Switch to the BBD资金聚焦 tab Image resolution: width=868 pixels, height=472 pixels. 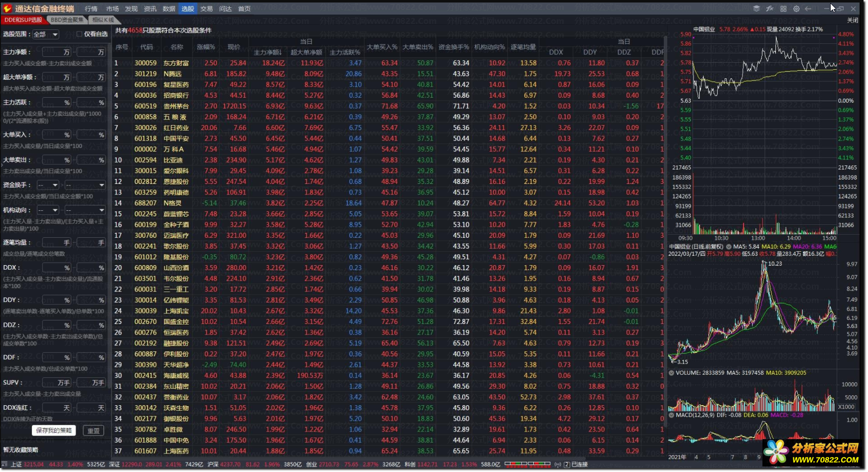67,20
